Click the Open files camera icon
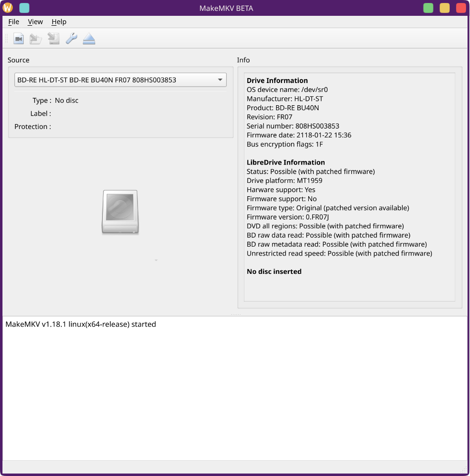Image resolution: width=470 pixels, height=476 pixels. [18, 39]
